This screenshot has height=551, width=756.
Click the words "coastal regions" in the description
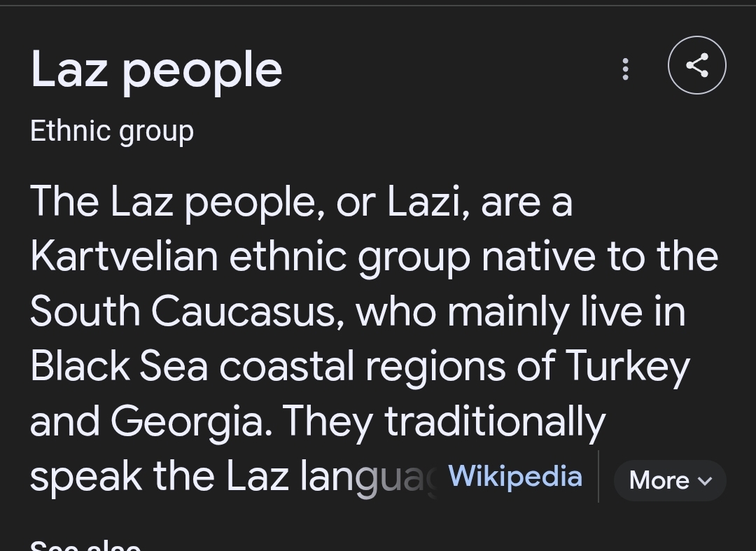[x=363, y=367]
